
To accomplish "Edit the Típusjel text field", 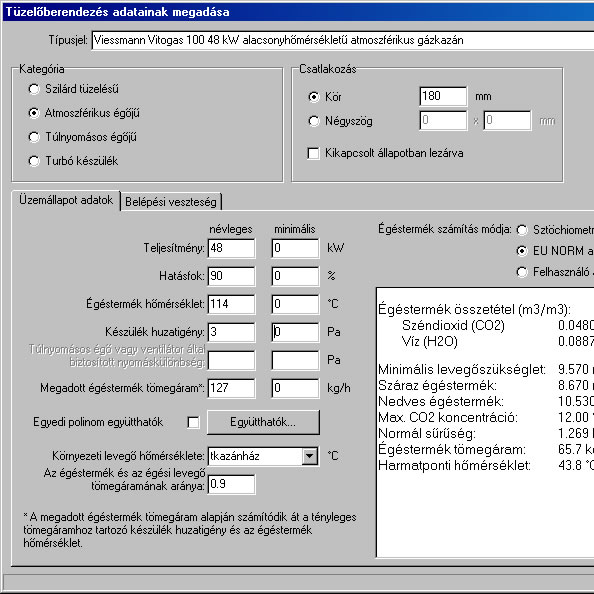I will (342, 40).
